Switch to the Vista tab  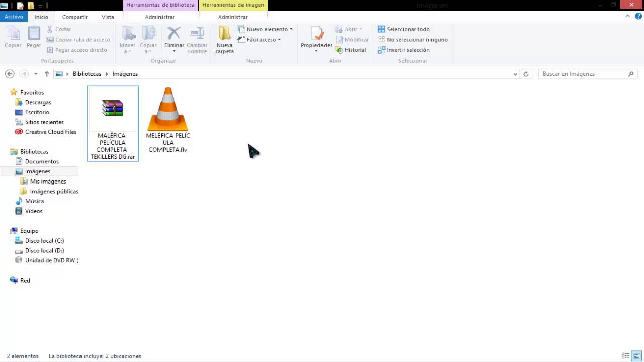(108, 17)
